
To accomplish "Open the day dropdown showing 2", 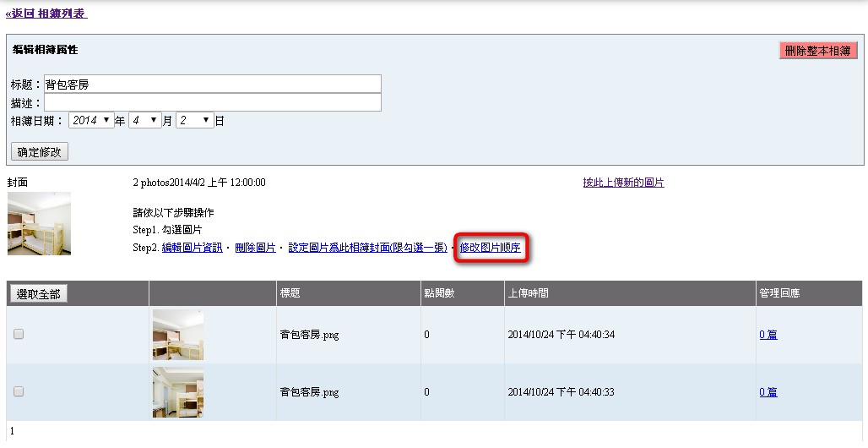I will (x=195, y=121).
